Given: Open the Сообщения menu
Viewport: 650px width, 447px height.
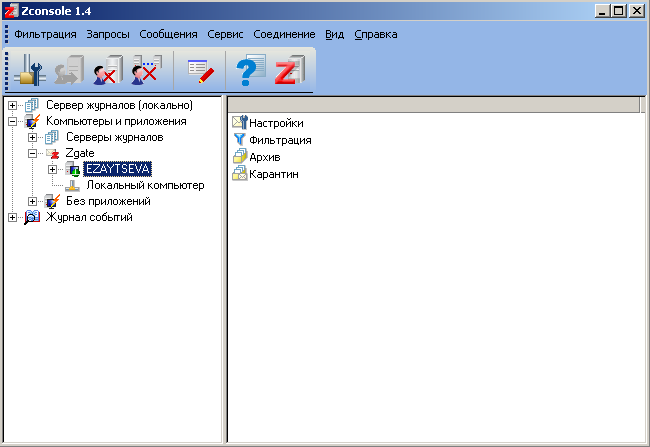Looking at the screenshot, I should click(x=168, y=34).
